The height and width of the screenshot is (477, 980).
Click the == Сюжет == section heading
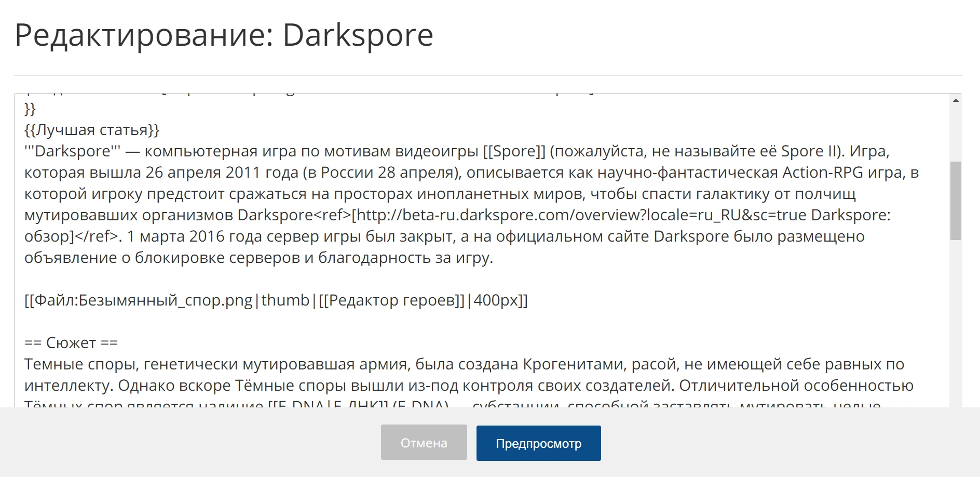point(71,343)
